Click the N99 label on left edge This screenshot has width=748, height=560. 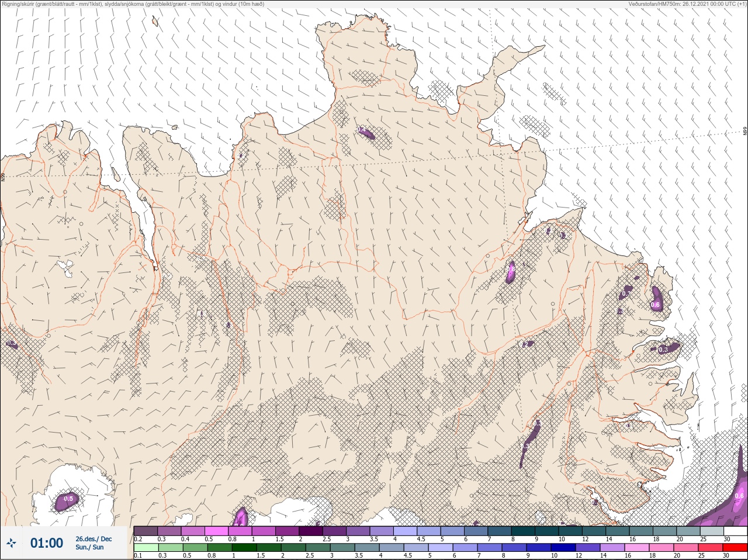coord(3,177)
